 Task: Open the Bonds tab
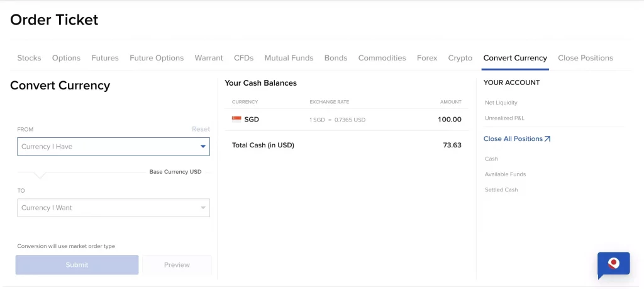336,58
